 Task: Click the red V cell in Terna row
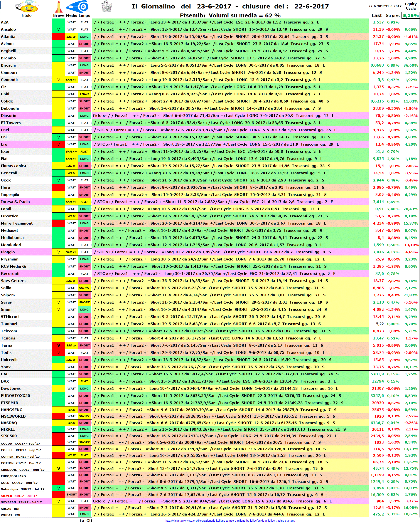point(59,345)
